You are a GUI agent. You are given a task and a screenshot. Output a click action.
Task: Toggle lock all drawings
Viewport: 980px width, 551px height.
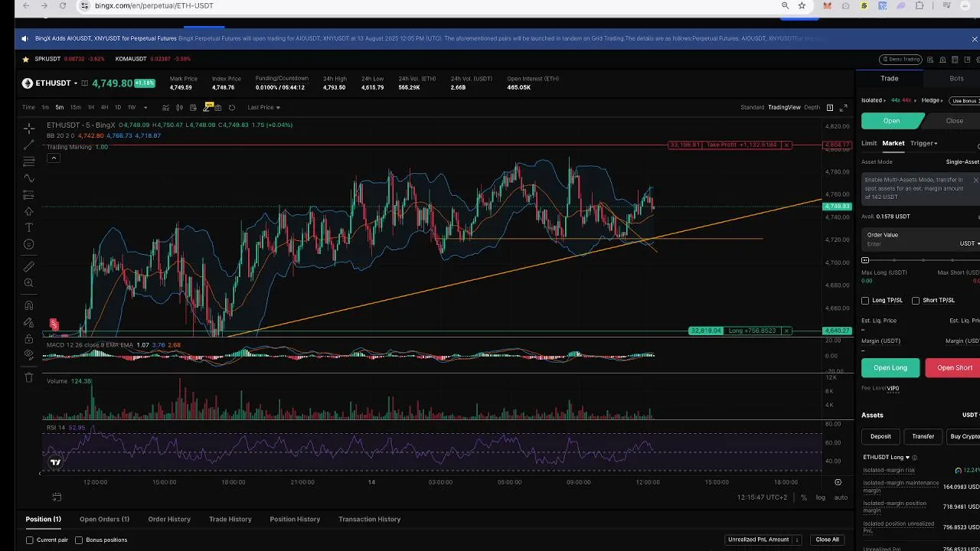coord(28,338)
